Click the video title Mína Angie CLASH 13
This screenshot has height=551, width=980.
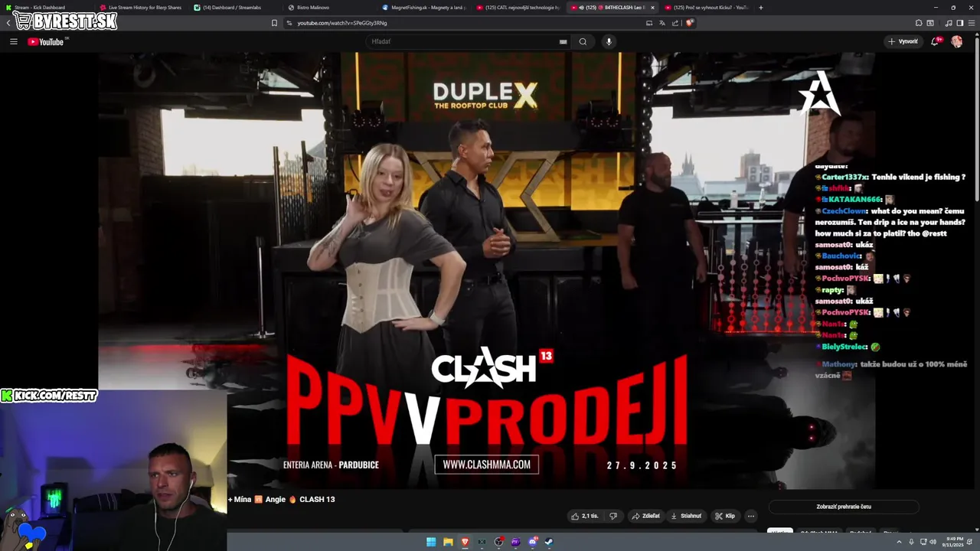click(282, 499)
